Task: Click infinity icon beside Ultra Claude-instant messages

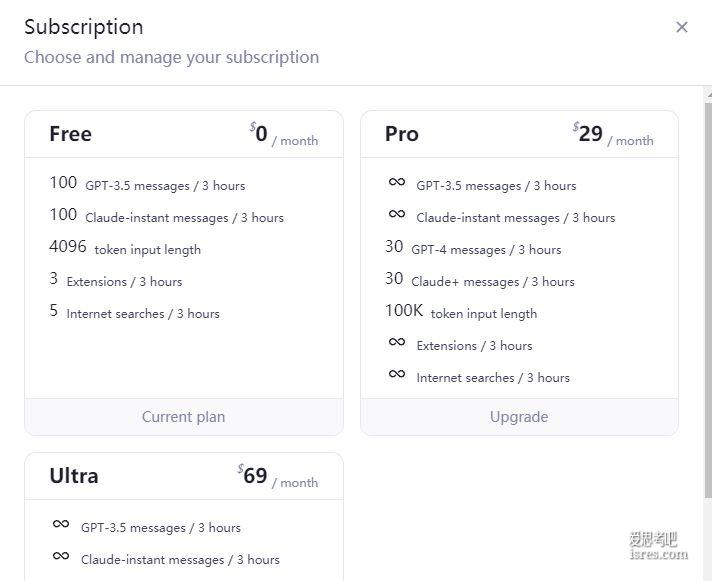Action: tap(61, 556)
